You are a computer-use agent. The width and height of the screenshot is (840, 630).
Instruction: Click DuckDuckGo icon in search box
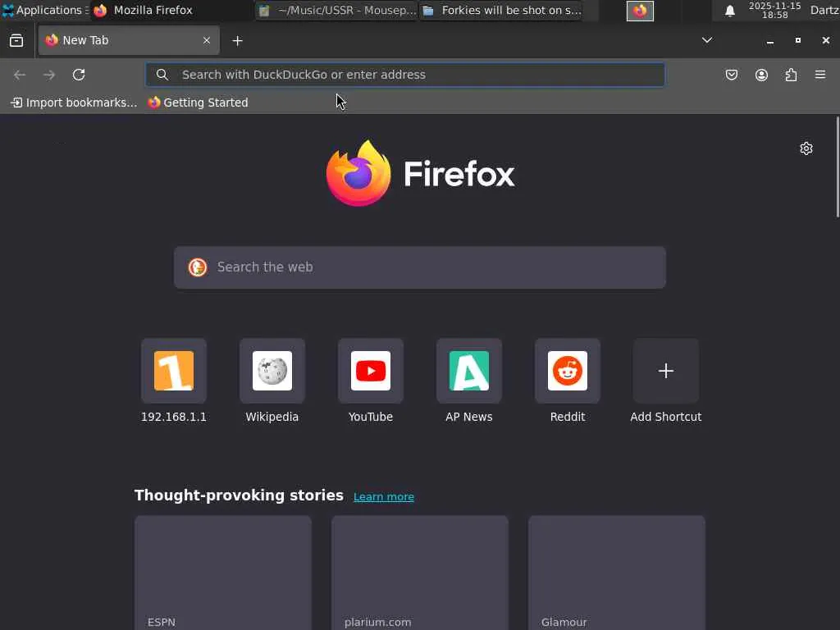(198, 267)
